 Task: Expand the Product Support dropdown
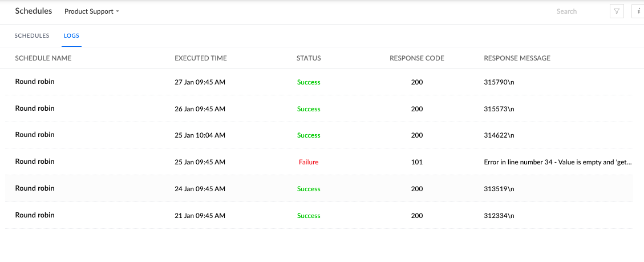click(92, 11)
